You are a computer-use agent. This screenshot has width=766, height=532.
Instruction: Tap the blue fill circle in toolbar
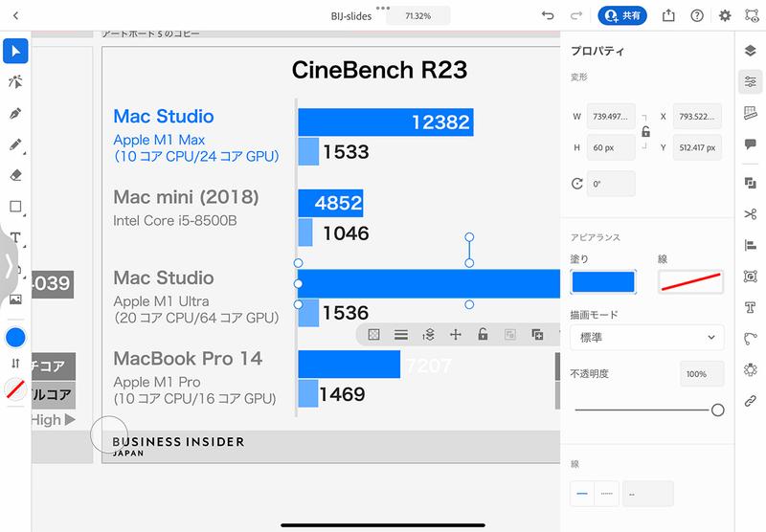15,337
